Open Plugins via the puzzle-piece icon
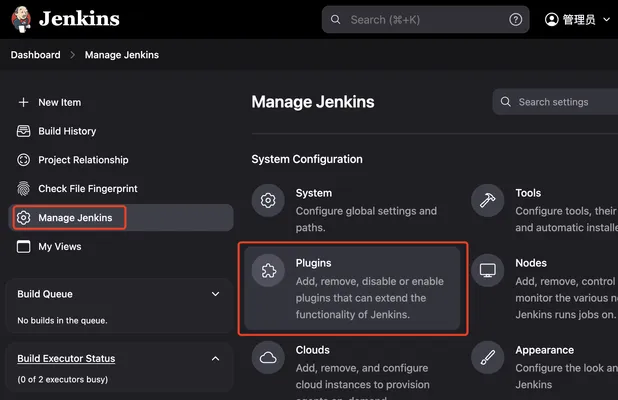This screenshot has height=400, width=618. (x=268, y=270)
